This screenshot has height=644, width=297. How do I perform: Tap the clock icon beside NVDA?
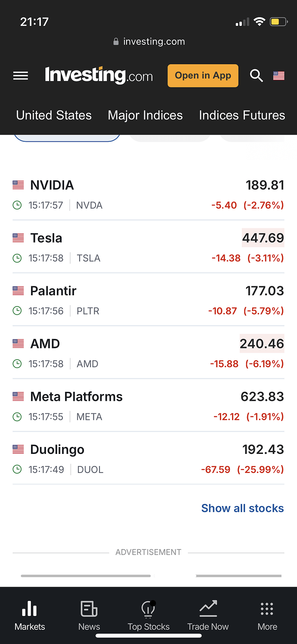coord(17,205)
